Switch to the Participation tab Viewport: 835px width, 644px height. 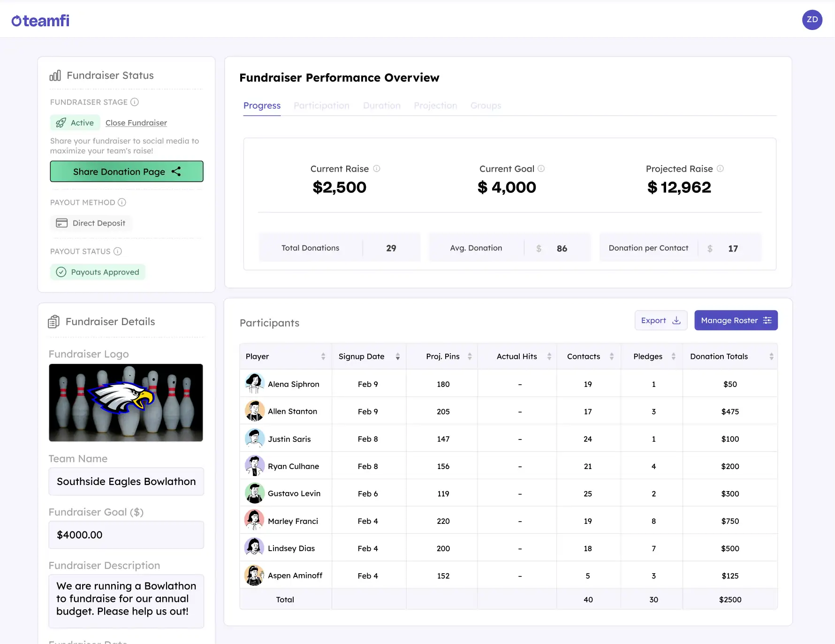click(x=321, y=105)
